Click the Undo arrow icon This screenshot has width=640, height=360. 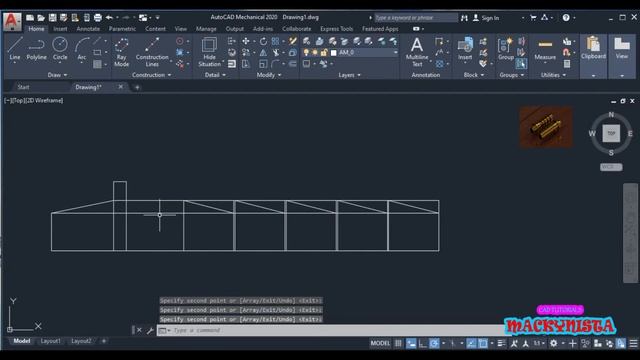tap(109, 18)
